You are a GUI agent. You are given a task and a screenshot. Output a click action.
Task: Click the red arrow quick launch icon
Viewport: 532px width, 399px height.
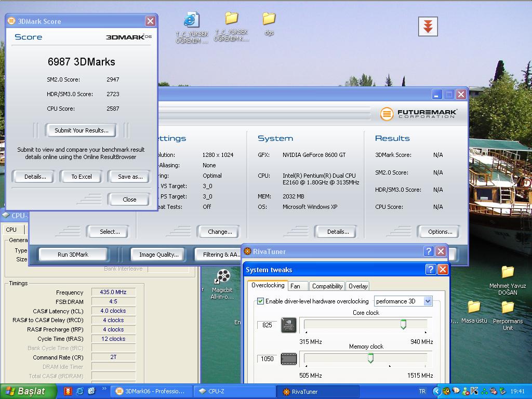[x=68, y=391]
